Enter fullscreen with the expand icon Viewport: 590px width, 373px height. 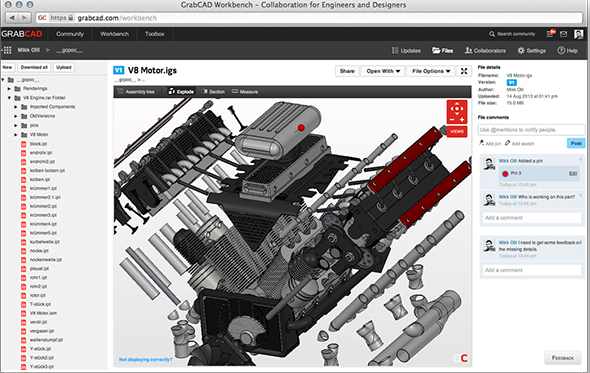464,71
